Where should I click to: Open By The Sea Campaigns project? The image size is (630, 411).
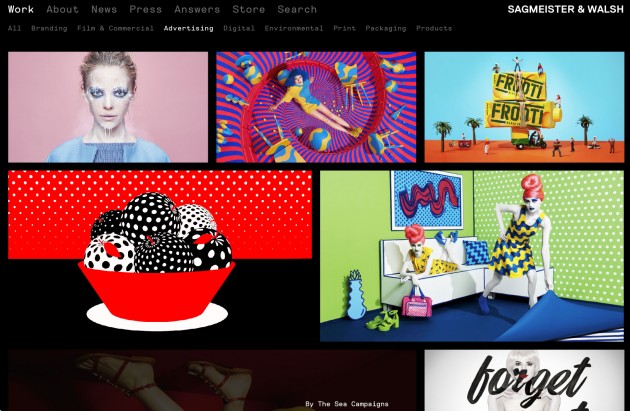212,380
